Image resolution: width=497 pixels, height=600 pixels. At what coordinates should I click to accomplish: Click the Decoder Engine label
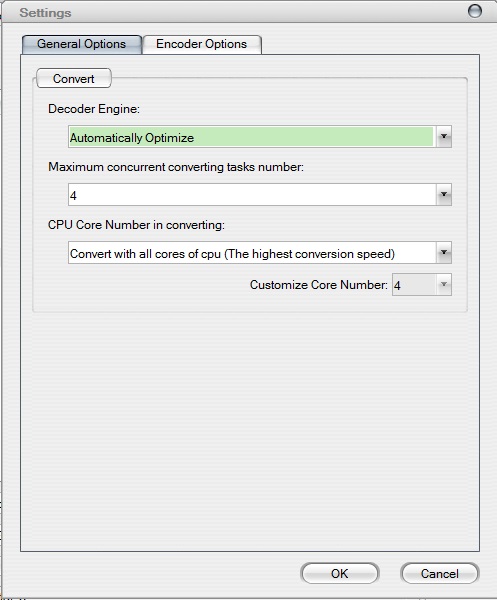coord(94,109)
